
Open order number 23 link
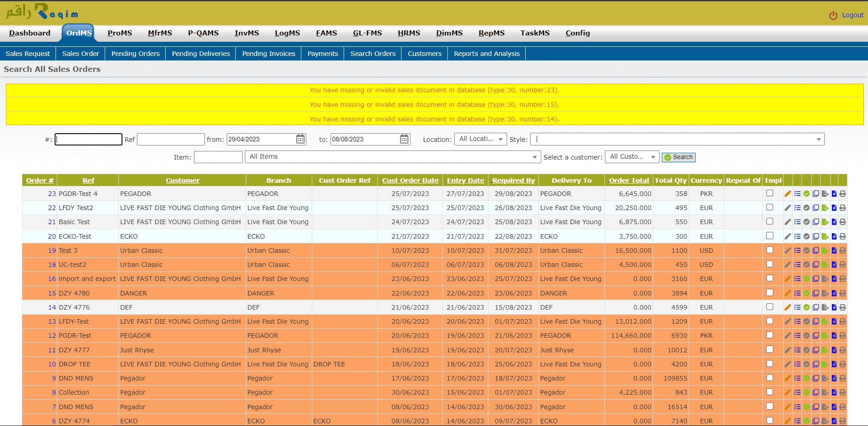click(x=52, y=194)
